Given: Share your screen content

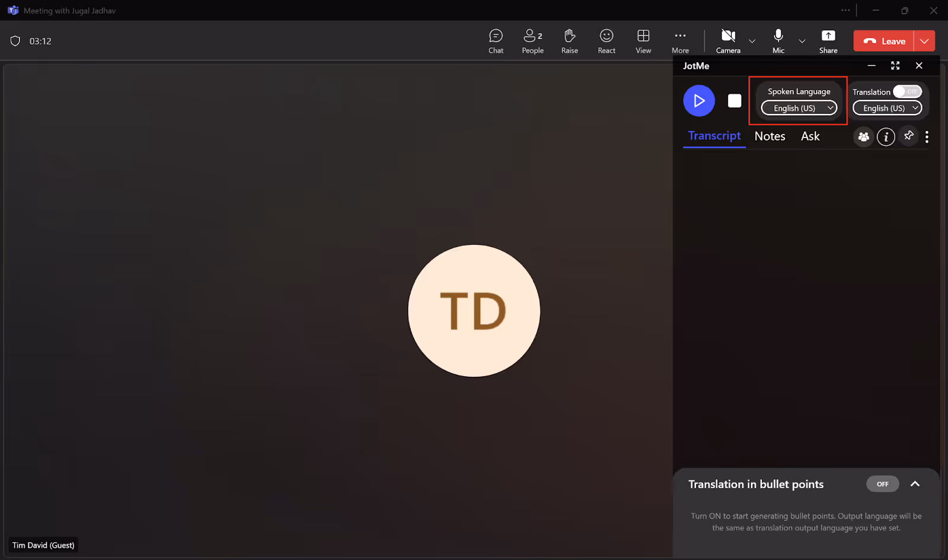Looking at the screenshot, I should (828, 41).
